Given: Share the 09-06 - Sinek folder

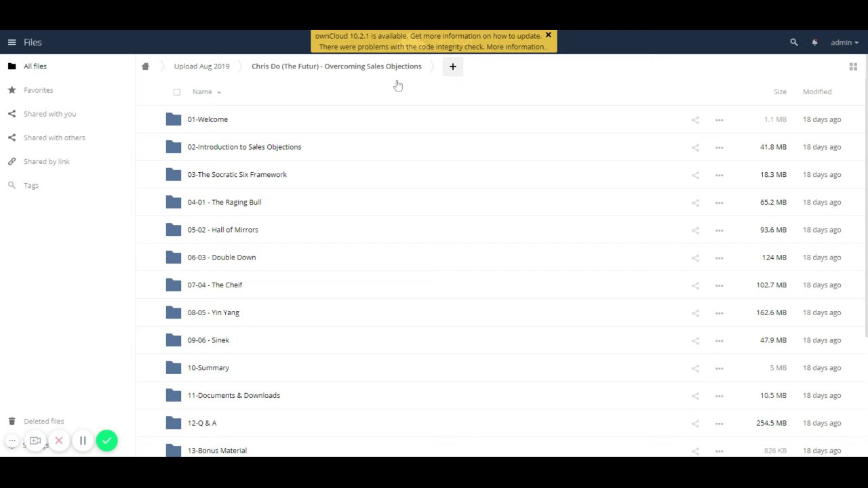Looking at the screenshot, I should pos(695,340).
